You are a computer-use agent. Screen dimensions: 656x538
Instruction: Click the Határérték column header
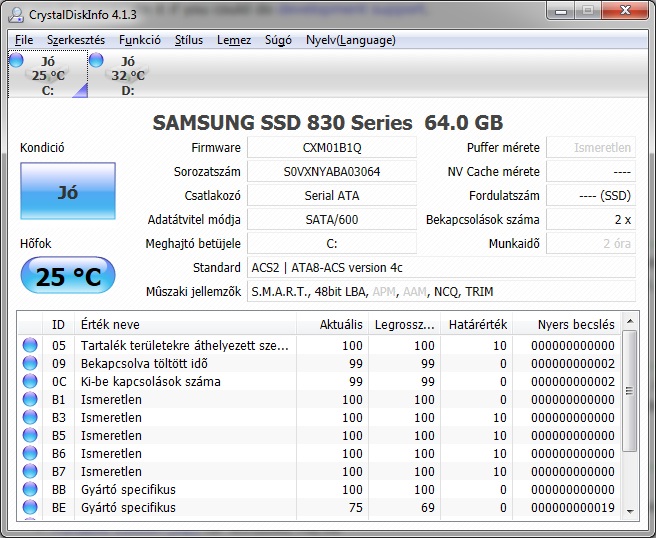(477, 324)
